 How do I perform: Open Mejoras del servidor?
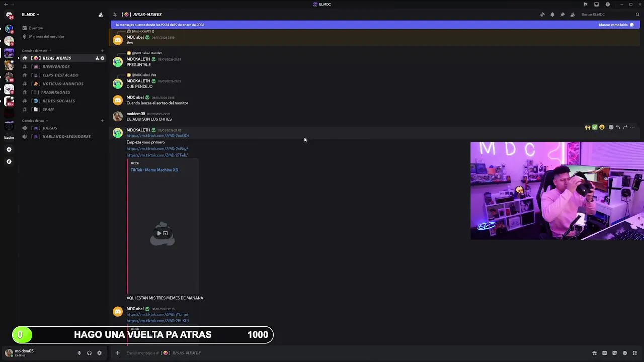pos(62,37)
